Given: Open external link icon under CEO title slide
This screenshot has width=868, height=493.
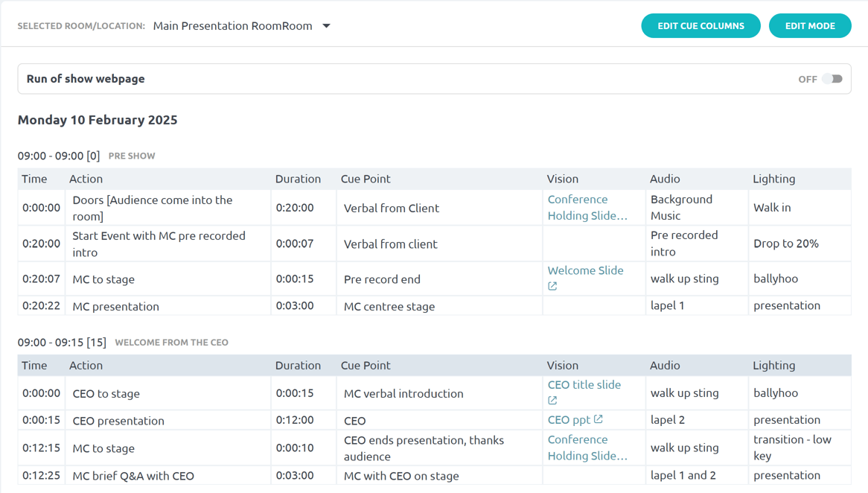Looking at the screenshot, I should pyautogui.click(x=552, y=401).
